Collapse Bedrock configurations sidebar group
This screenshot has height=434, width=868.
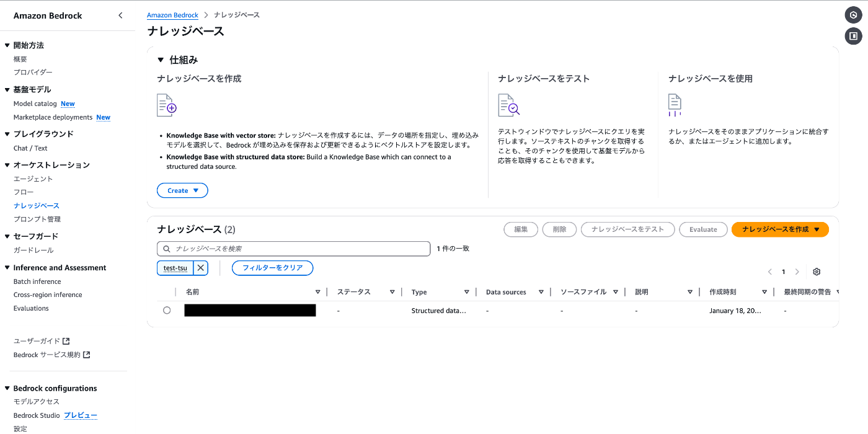7,388
